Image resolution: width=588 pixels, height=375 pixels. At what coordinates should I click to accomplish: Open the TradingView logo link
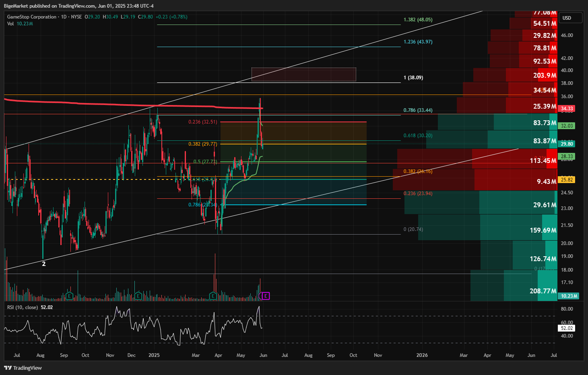tap(23, 368)
